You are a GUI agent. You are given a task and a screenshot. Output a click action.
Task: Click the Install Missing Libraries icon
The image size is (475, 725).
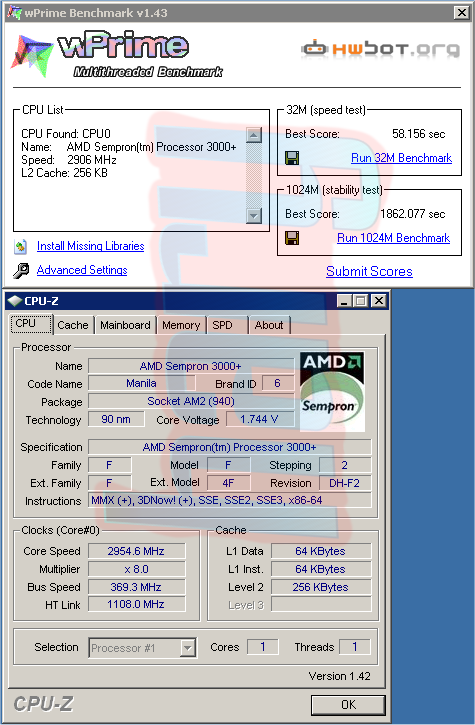(x=20, y=246)
